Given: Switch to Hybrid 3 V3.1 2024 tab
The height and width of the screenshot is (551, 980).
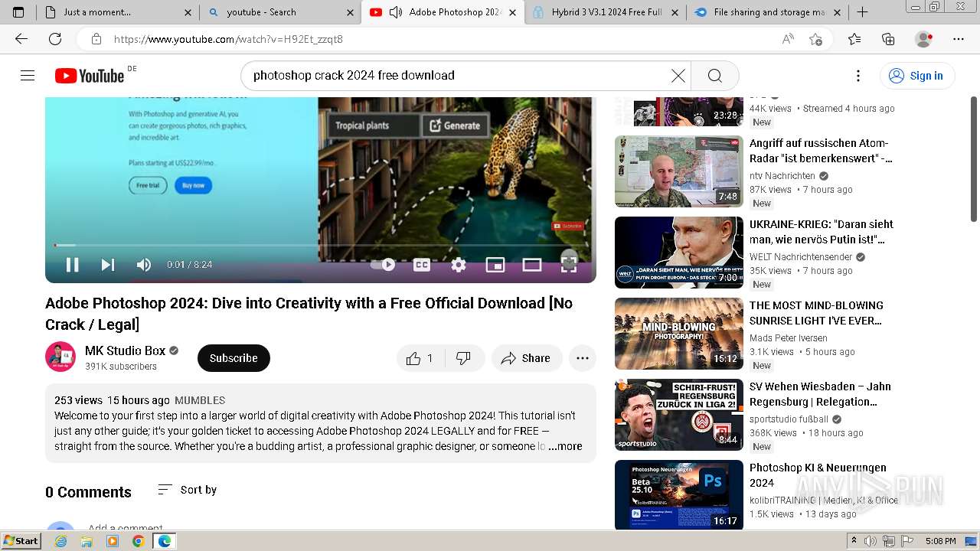Looking at the screenshot, I should click(x=607, y=12).
